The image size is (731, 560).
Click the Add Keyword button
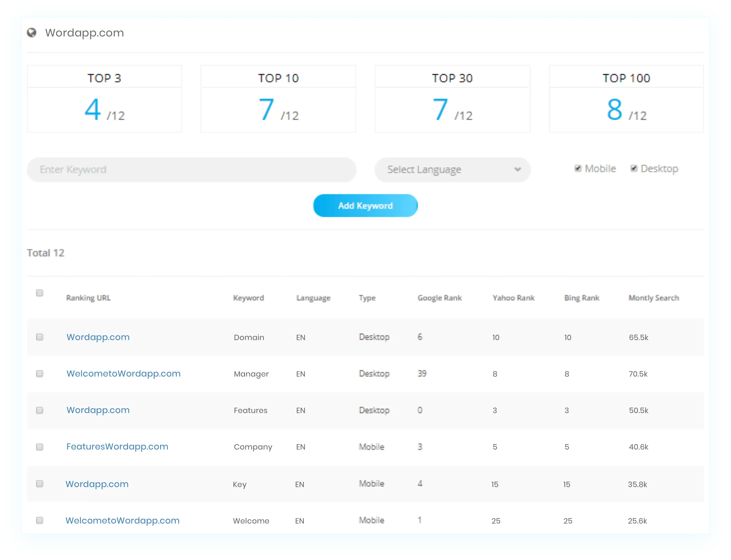[x=365, y=206]
